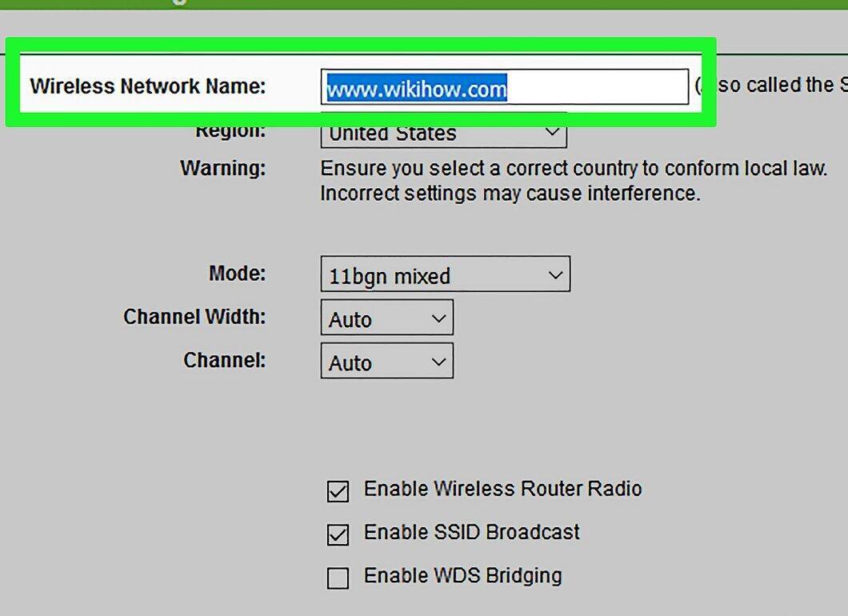
Task: Click the chevron arrow on Mode dropdown
Action: pos(555,275)
